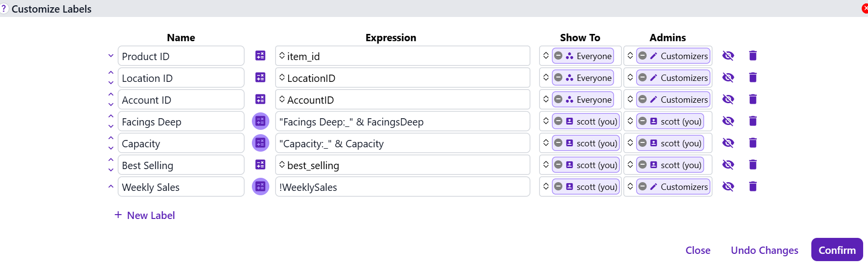The height and width of the screenshot is (265, 868).
Task: Toggle visibility of the Weekly Sales label
Action: click(x=728, y=187)
